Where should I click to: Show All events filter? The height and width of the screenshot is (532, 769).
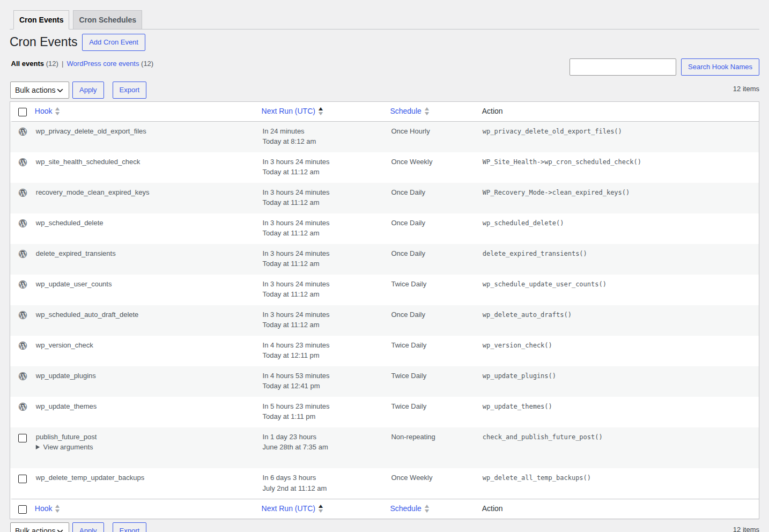[x=27, y=63]
